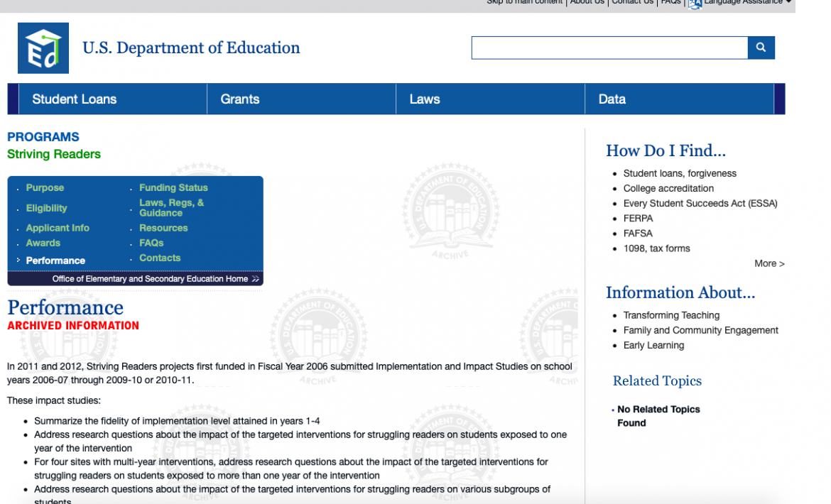Select Contacts in program menu
The image size is (831, 504).
(160, 258)
